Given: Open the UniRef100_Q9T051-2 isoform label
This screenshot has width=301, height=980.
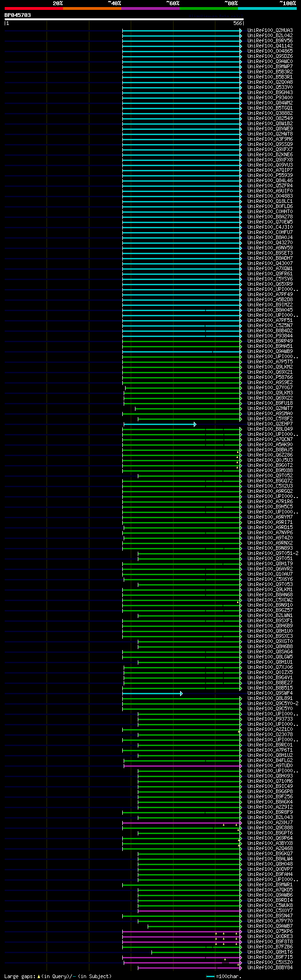Looking at the screenshot, I should coord(273,553).
